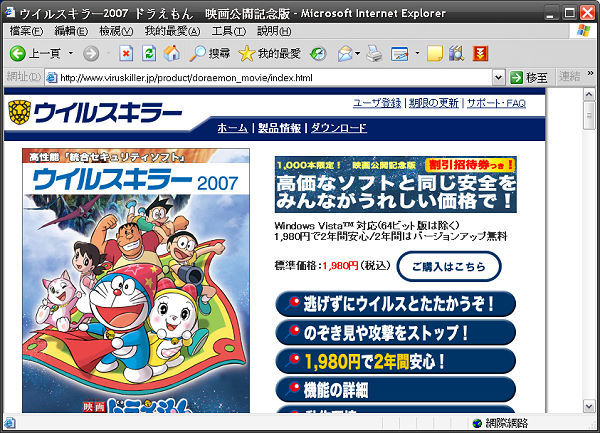
Task: Click the Edit page toolbar icon
Action: (x=399, y=54)
